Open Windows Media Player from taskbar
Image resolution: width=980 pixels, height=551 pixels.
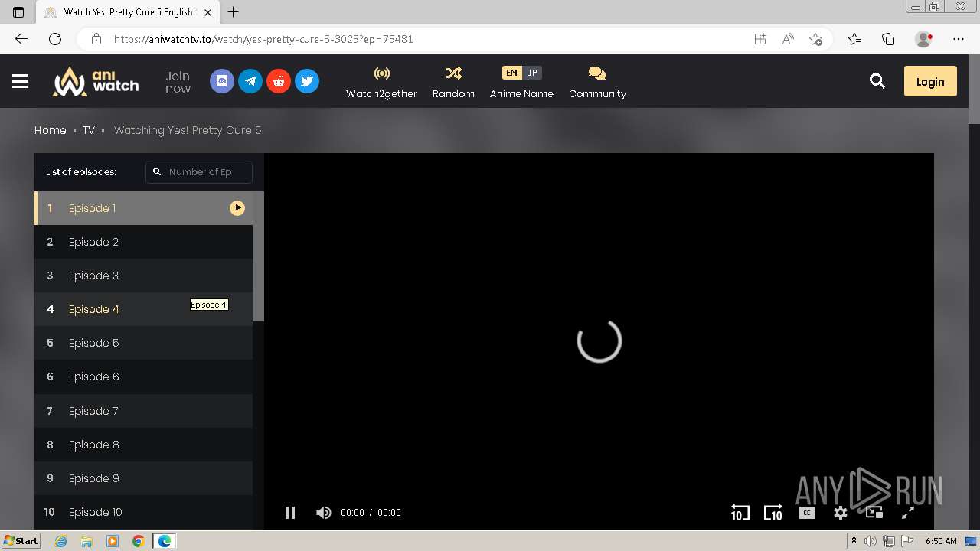pyautogui.click(x=113, y=541)
